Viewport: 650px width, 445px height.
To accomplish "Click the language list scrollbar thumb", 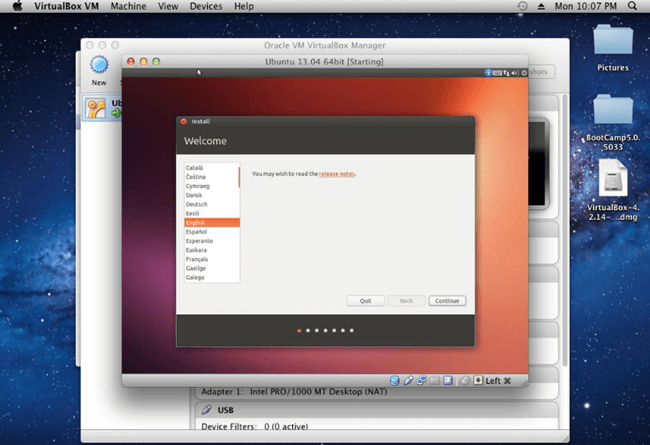I will coord(239,177).
